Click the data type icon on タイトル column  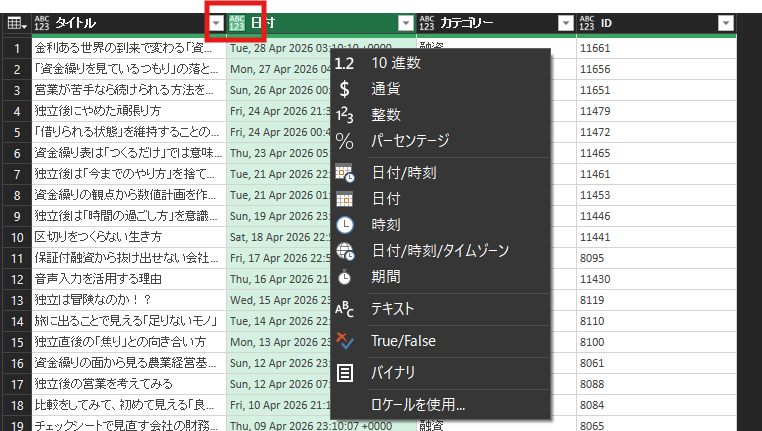point(42,23)
